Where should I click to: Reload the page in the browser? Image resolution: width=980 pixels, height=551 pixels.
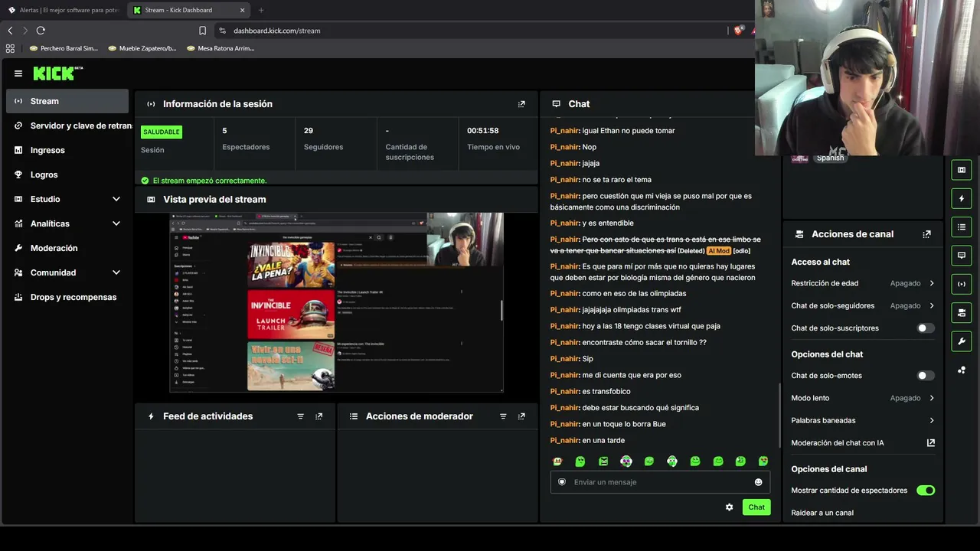(41, 31)
